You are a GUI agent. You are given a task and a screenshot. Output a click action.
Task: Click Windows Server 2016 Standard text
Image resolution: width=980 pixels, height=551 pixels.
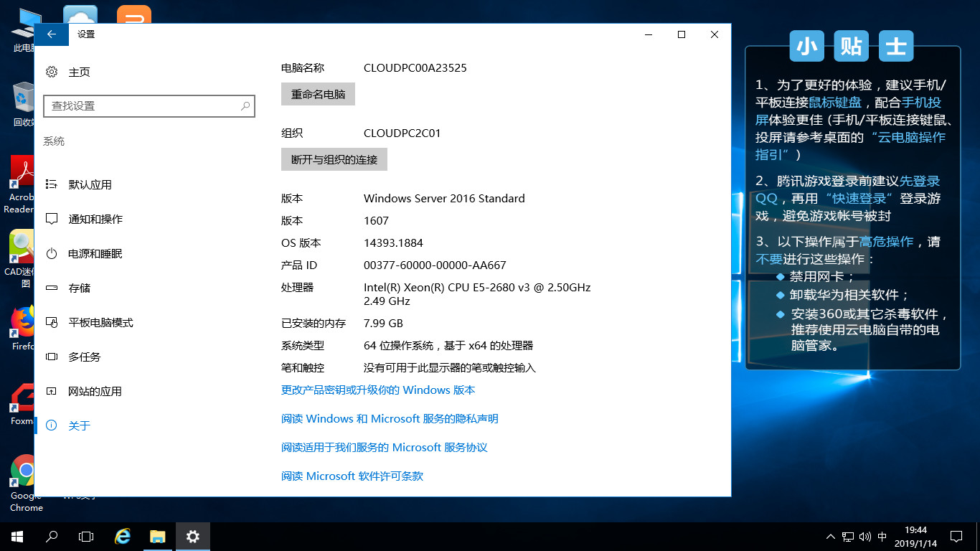(444, 198)
